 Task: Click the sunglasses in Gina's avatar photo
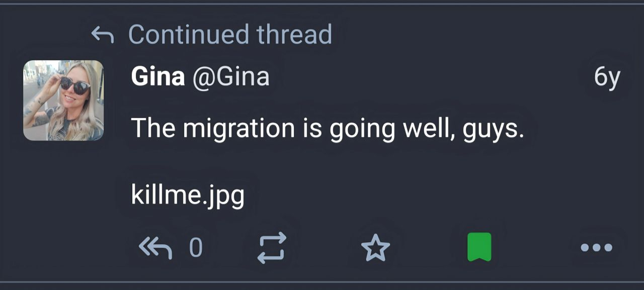[75, 86]
